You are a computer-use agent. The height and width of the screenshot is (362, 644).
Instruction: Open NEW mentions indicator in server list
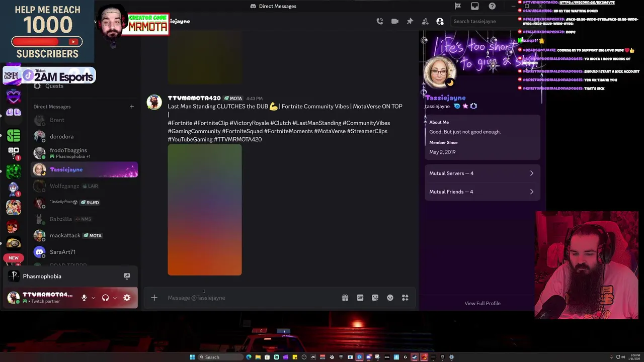[14, 258]
